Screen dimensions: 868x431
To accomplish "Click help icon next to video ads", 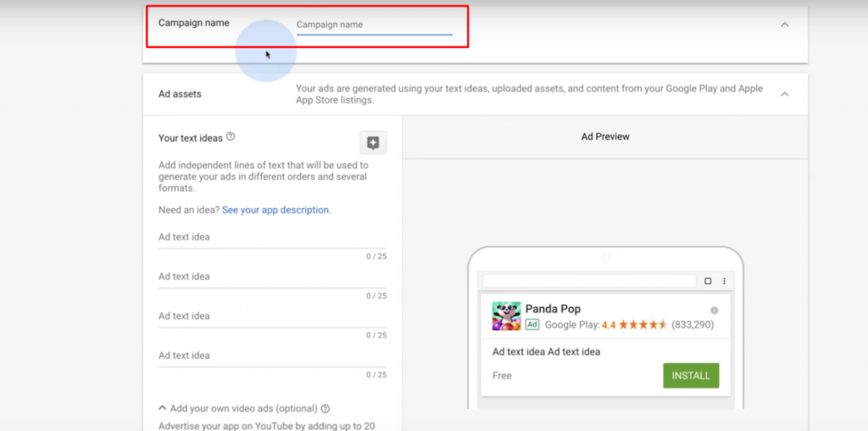I will point(325,409).
